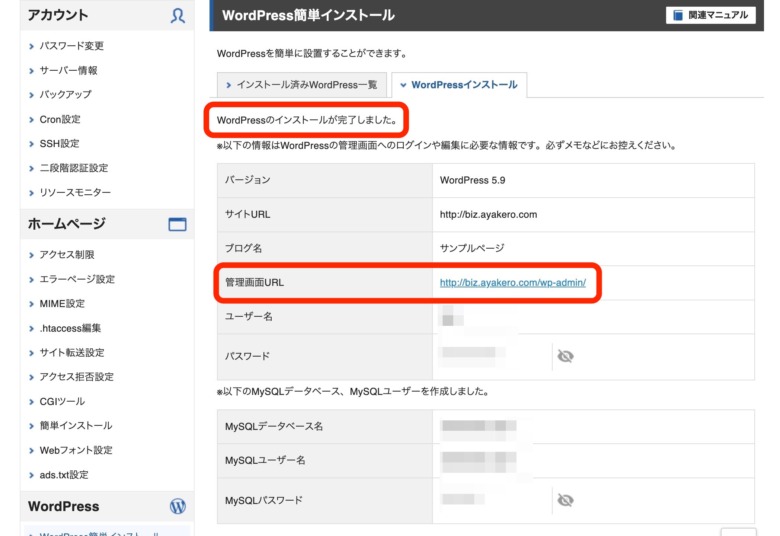780x536 pixels.
Task: Click chevron on インストール済みWordPress一覧 tab
Action: click(x=228, y=85)
